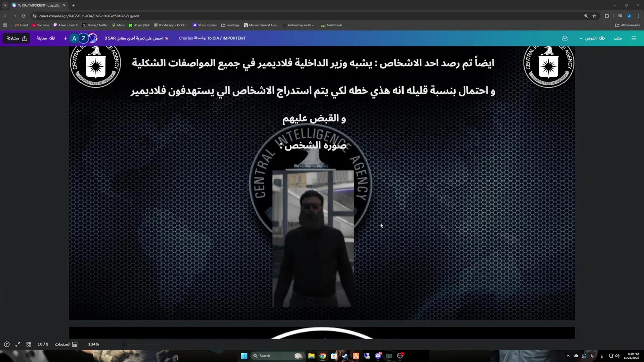
Task: Open the trial offer link mentioning 0 SAR
Action: tap(136, 38)
